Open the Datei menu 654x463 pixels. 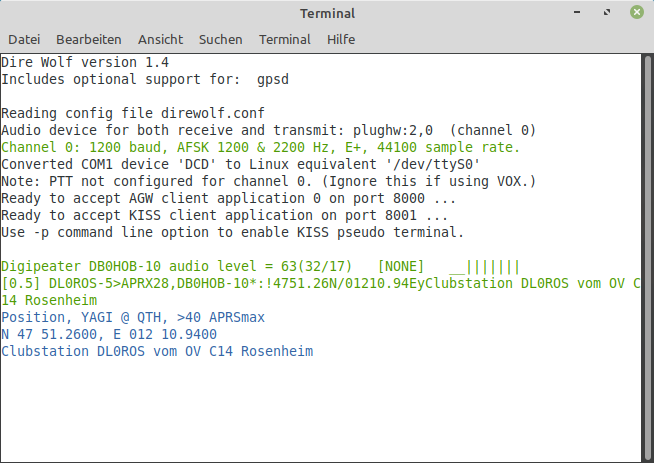(x=24, y=40)
